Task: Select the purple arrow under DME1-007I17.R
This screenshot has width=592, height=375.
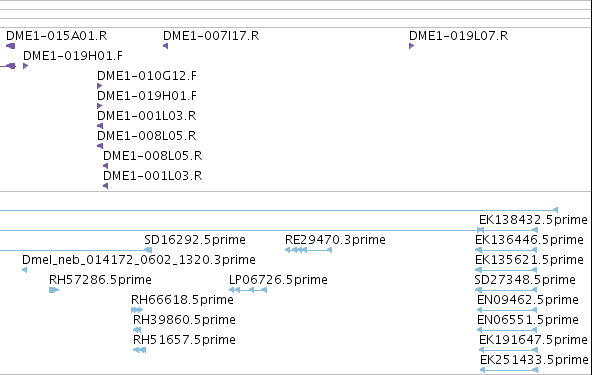Action: [165, 46]
